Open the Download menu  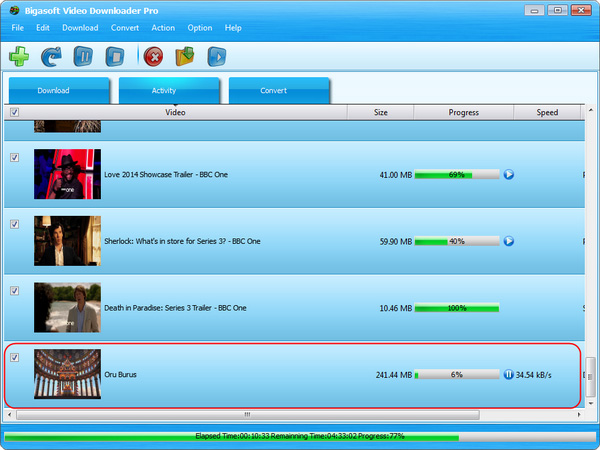coord(80,28)
